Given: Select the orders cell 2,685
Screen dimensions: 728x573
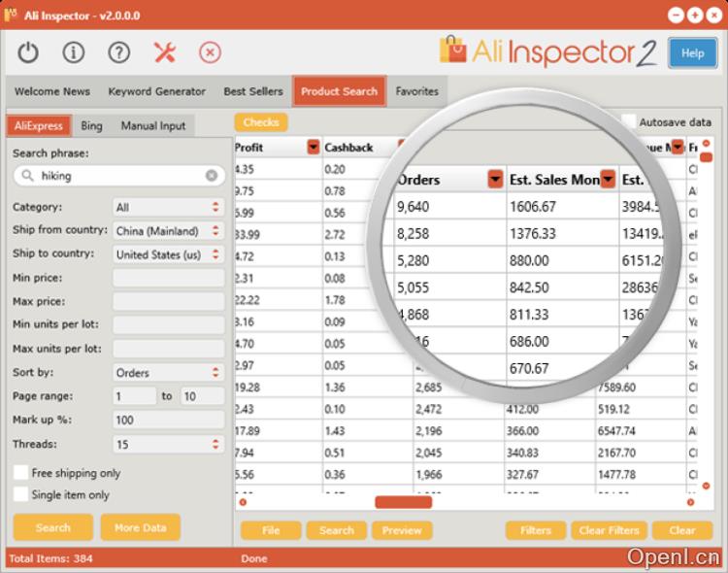Looking at the screenshot, I should point(428,388).
